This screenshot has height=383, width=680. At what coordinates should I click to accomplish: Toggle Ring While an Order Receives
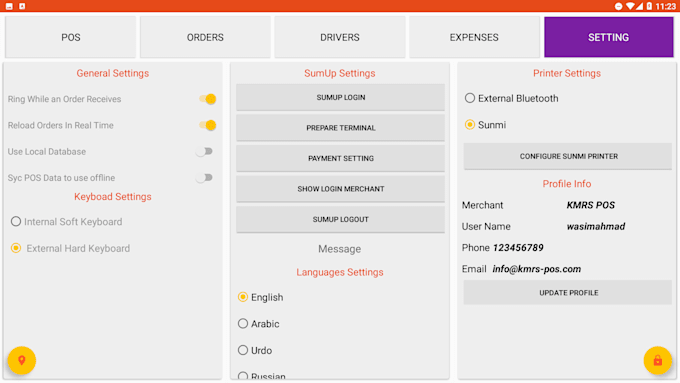pos(207,99)
